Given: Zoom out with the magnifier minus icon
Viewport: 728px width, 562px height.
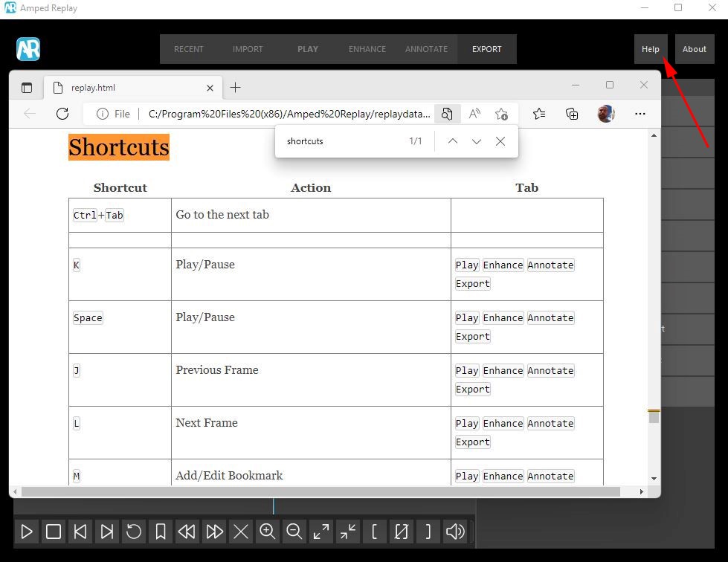Looking at the screenshot, I should tap(294, 532).
